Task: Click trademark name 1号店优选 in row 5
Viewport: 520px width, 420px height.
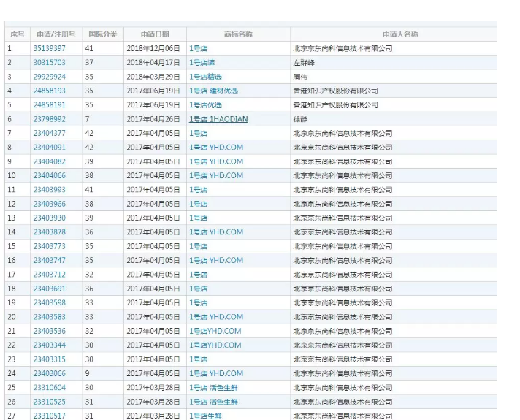Action: click(x=205, y=105)
